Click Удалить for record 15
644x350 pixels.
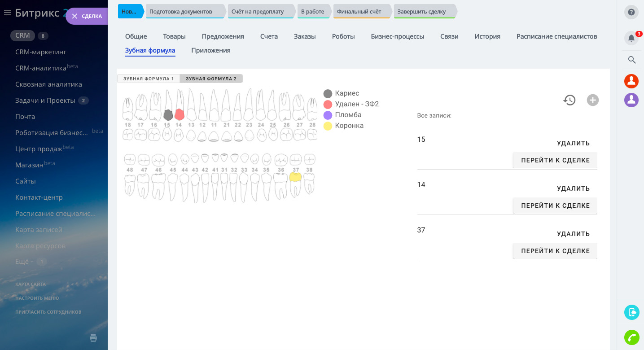pyautogui.click(x=573, y=143)
